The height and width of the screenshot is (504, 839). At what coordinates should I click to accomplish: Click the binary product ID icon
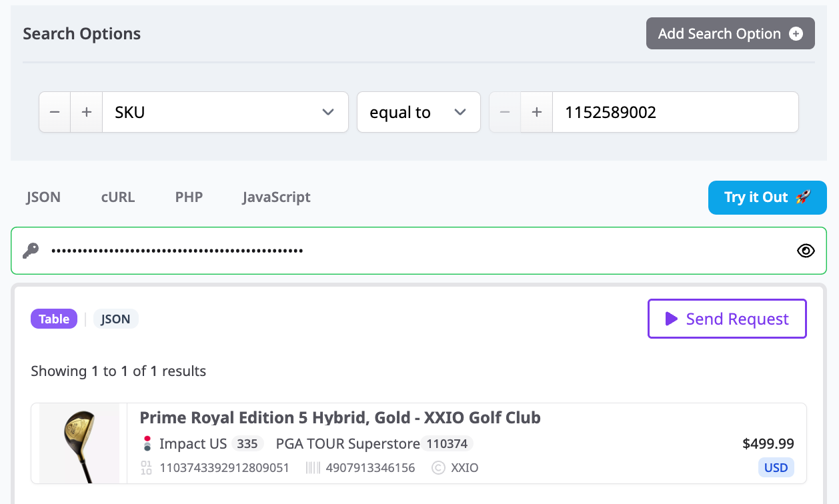147,468
